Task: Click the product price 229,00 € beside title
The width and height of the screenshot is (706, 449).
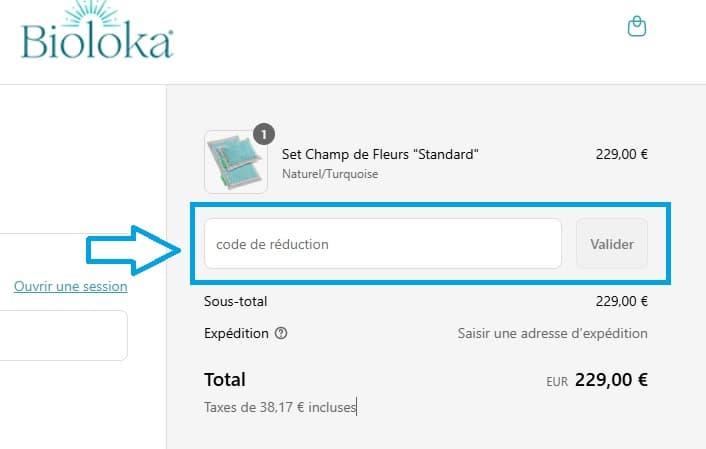Action: tap(621, 154)
